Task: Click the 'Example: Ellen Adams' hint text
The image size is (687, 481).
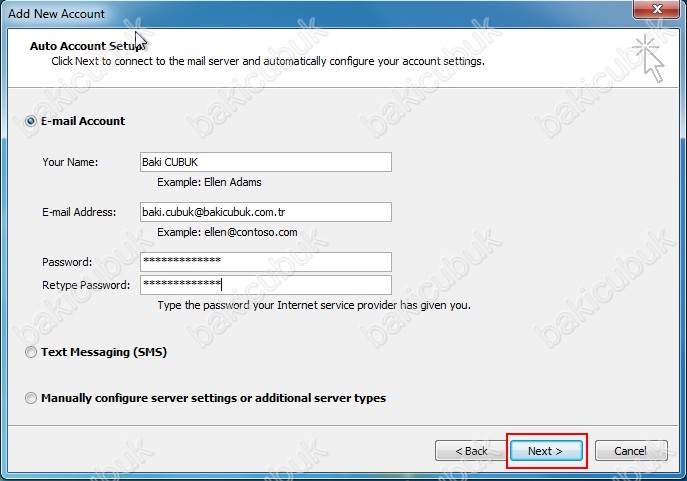Action: 209,182
